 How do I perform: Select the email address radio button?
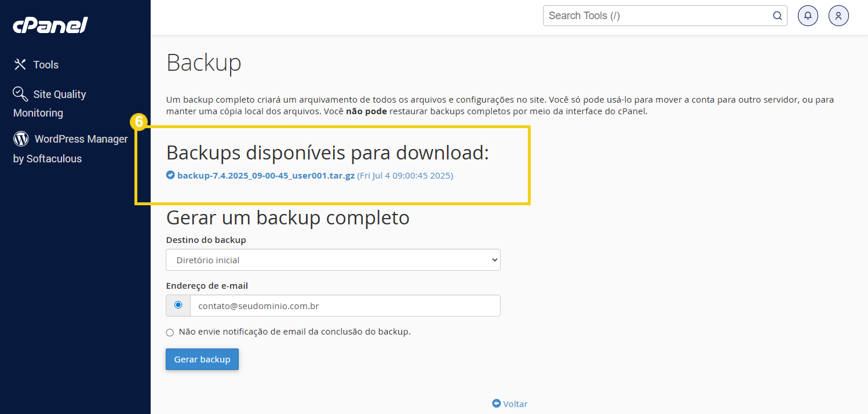coord(178,305)
